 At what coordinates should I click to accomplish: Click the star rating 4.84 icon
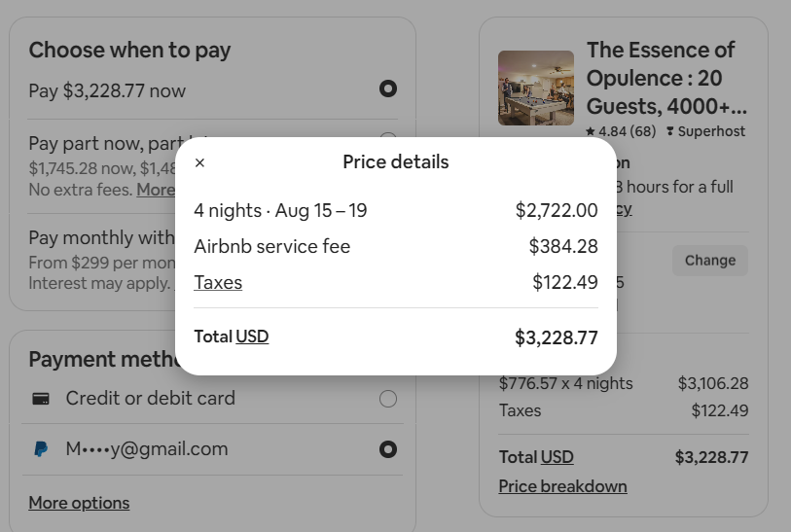[x=591, y=131]
